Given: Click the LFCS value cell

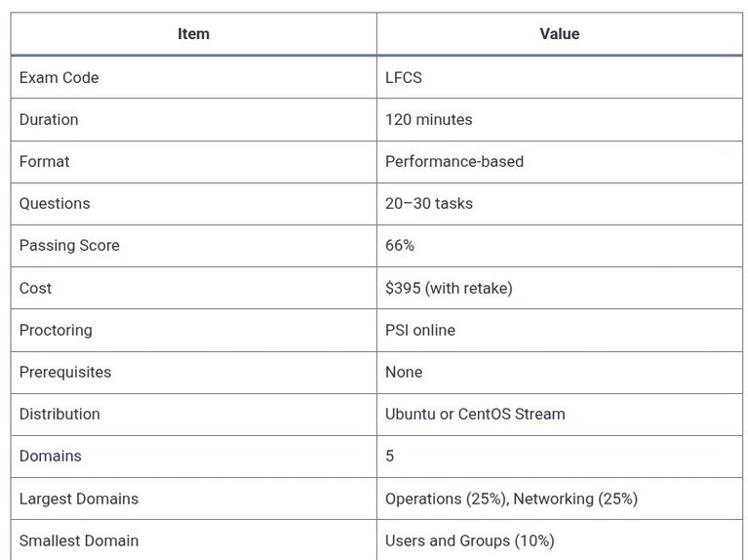Looking at the screenshot, I should [404, 77].
